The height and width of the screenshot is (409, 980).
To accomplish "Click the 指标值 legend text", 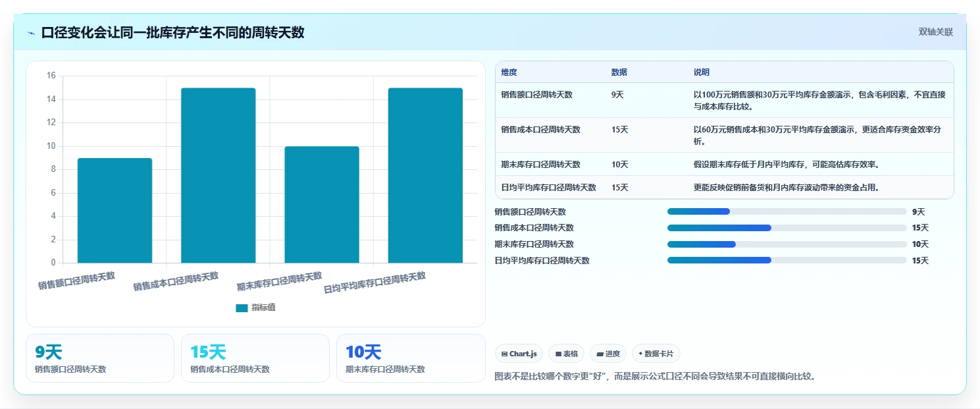I will click(x=263, y=308).
